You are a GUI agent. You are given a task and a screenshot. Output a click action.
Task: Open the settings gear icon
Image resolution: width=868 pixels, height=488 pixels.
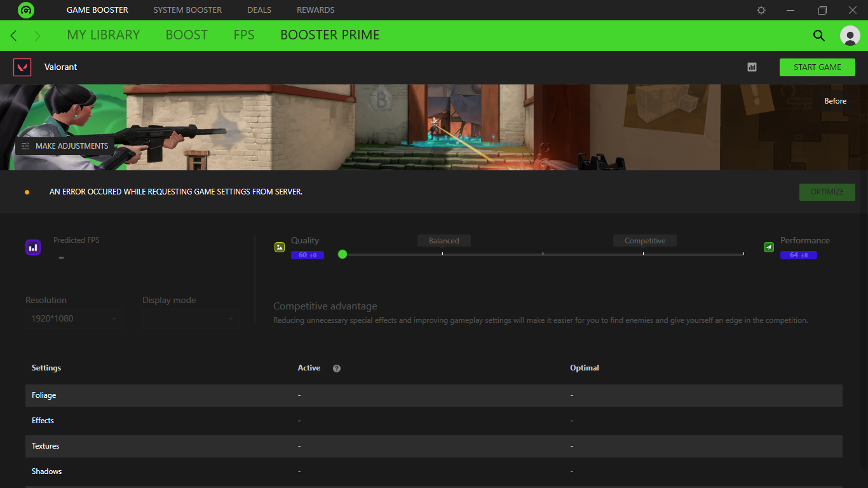pyautogui.click(x=761, y=10)
